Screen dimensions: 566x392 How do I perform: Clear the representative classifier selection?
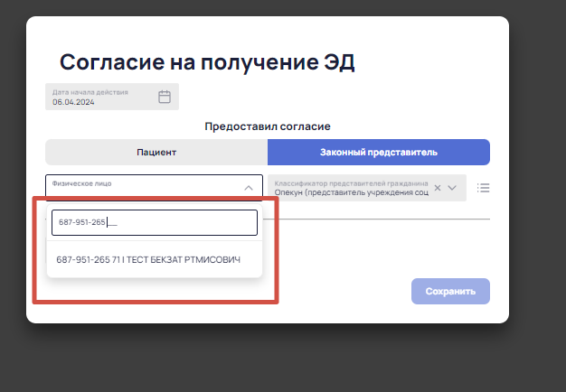[x=438, y=188]
